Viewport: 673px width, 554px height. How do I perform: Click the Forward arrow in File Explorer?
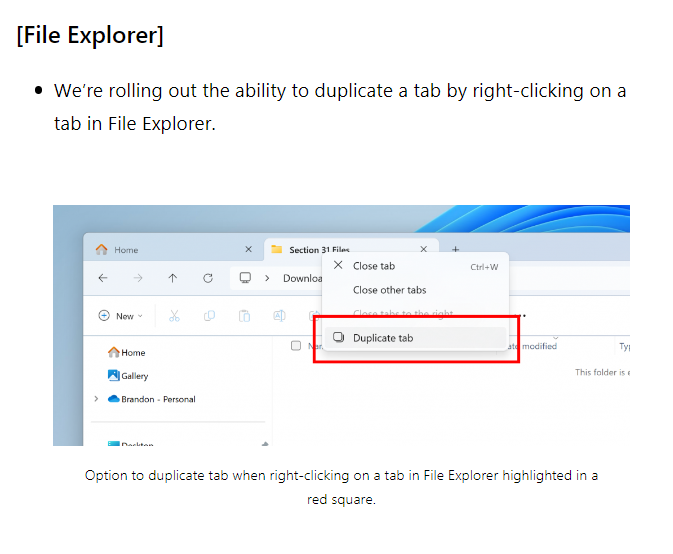pos(138,278)
